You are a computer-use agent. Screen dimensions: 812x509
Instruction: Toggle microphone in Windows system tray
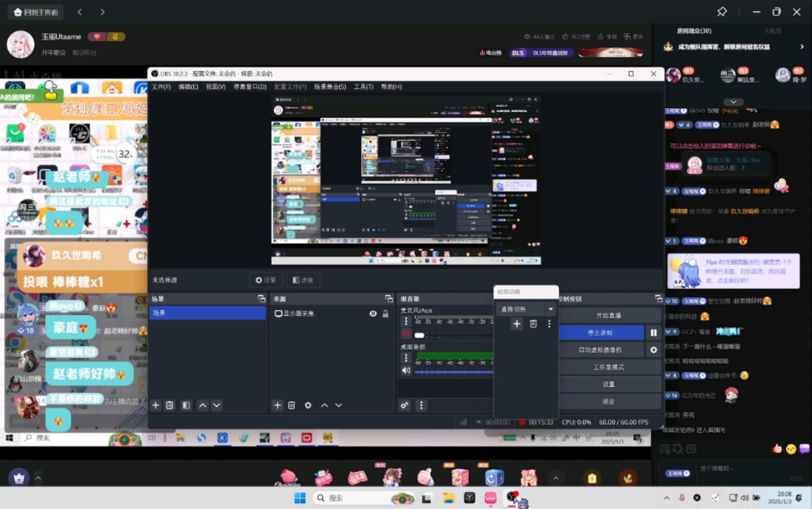[682, 498]
